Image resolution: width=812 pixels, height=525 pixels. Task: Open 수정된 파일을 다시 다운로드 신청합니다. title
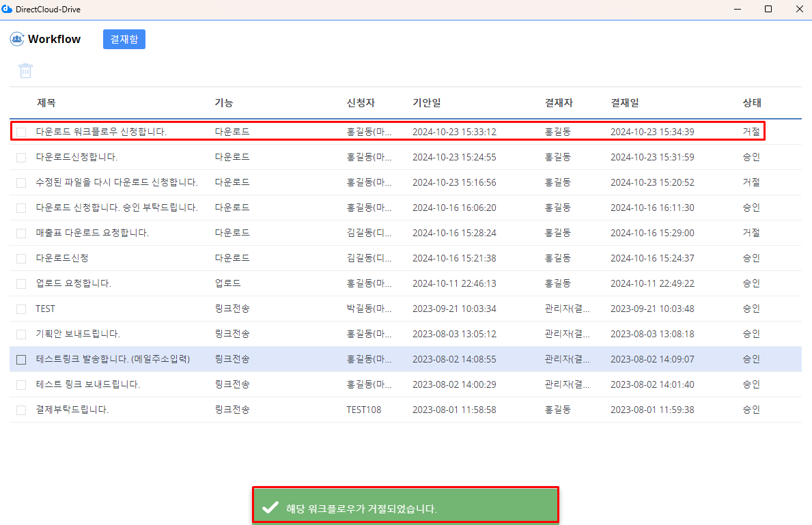tap(117, 182)
